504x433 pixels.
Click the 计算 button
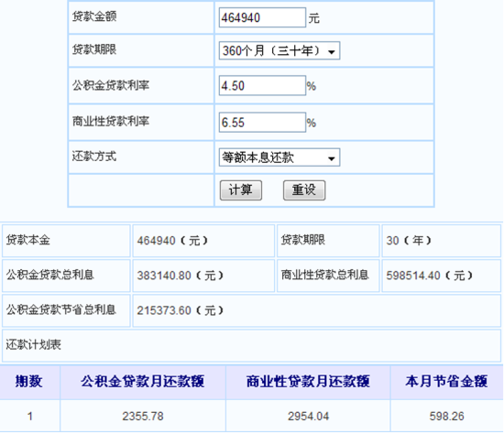(x=241, y=190)
